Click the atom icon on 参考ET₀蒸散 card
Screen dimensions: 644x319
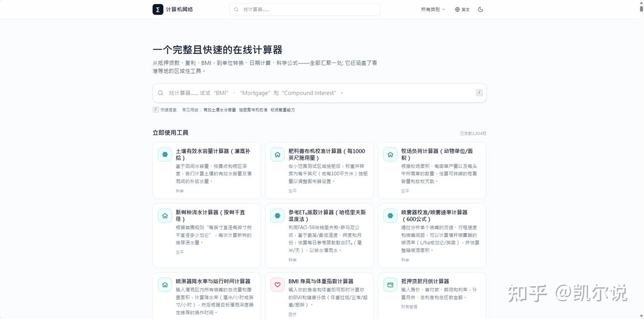(278, 216)
